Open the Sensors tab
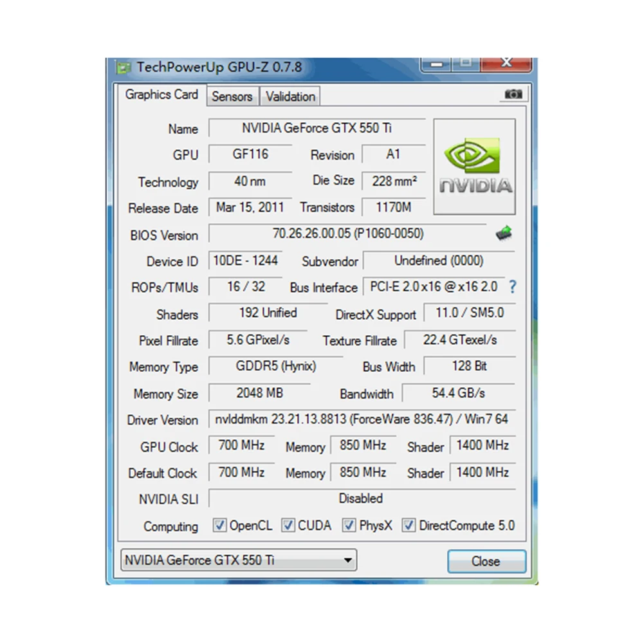644x644 pixels. point(232,97)
